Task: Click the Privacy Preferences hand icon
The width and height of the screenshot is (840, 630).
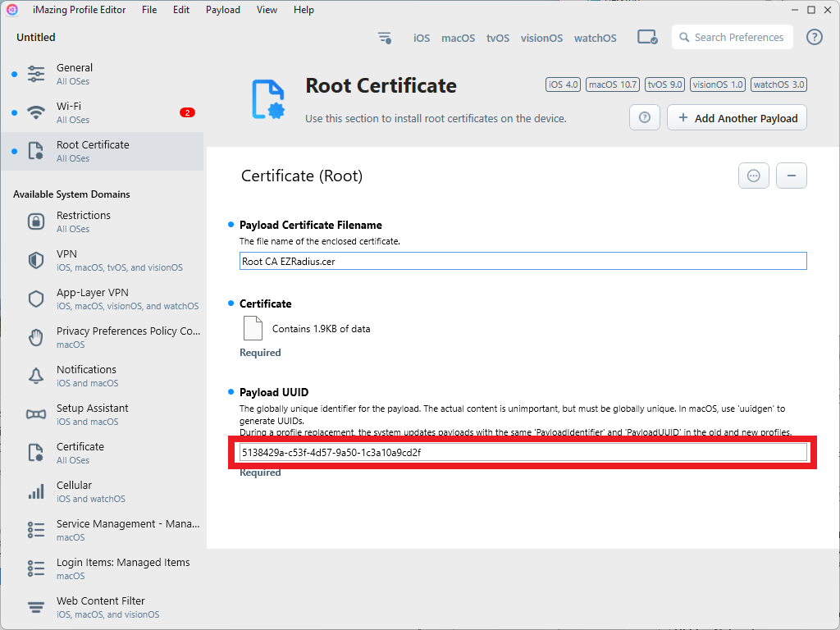Action: point(36,337)
